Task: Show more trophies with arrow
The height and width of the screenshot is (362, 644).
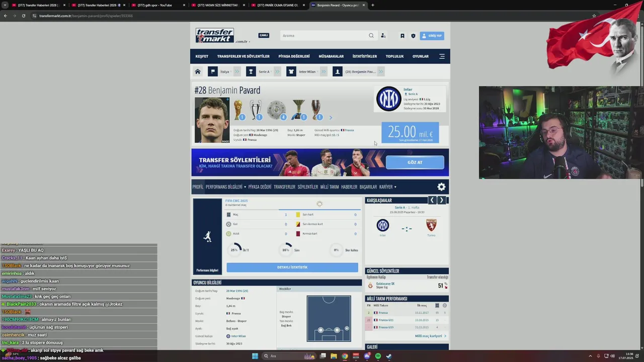Action: click(x=331, y=118)
